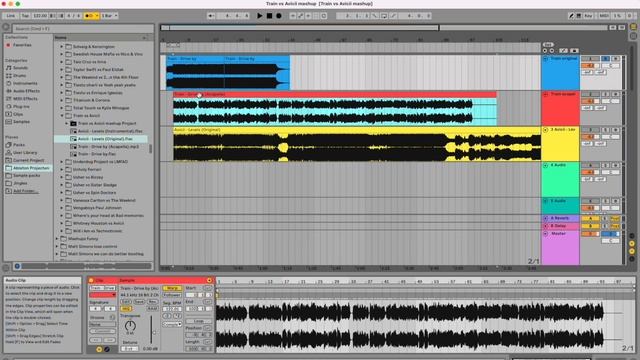Arm the Train original track

point(615,59)
